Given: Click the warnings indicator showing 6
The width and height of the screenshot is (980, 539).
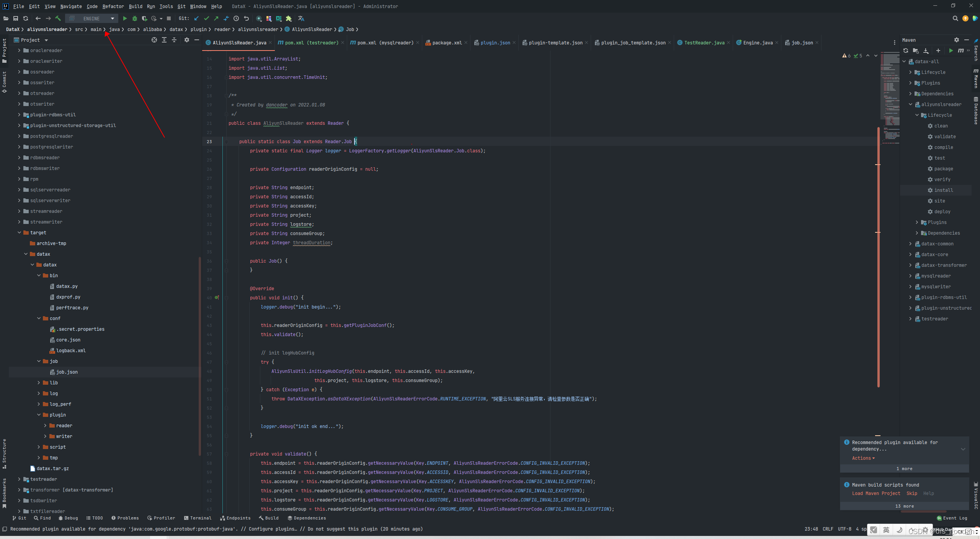Looking at the screenshot, I should (x=846, y=56).
